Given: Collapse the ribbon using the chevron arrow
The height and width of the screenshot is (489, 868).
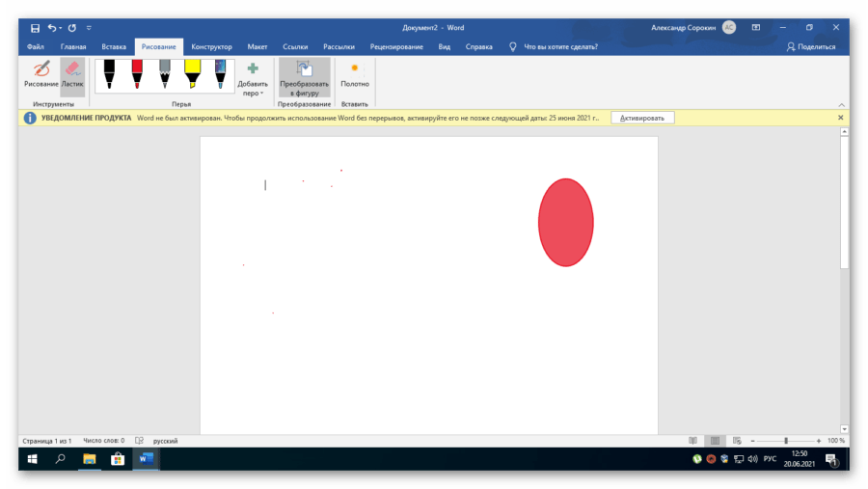Looking at the screenshot, I should [x=841, y=105].
